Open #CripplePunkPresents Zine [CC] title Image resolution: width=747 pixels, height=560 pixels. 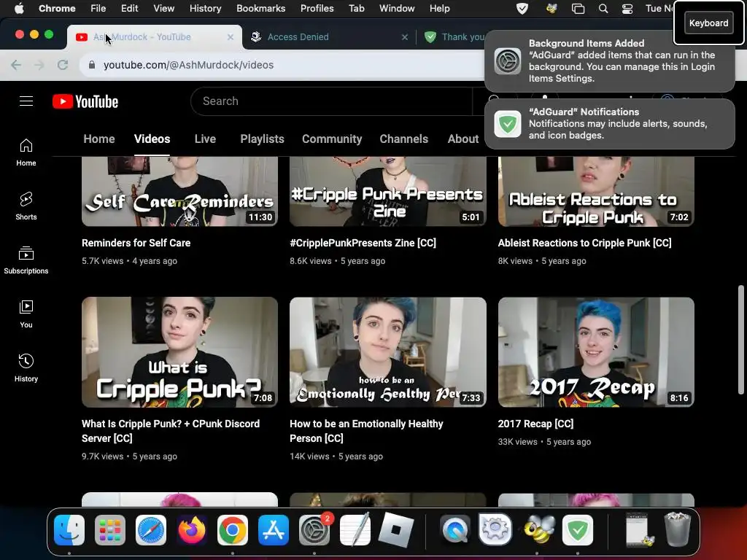point(363,243)
